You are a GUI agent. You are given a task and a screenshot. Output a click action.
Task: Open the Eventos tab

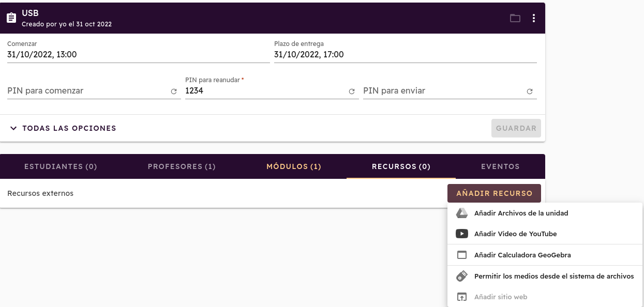[x=500, y=166]
